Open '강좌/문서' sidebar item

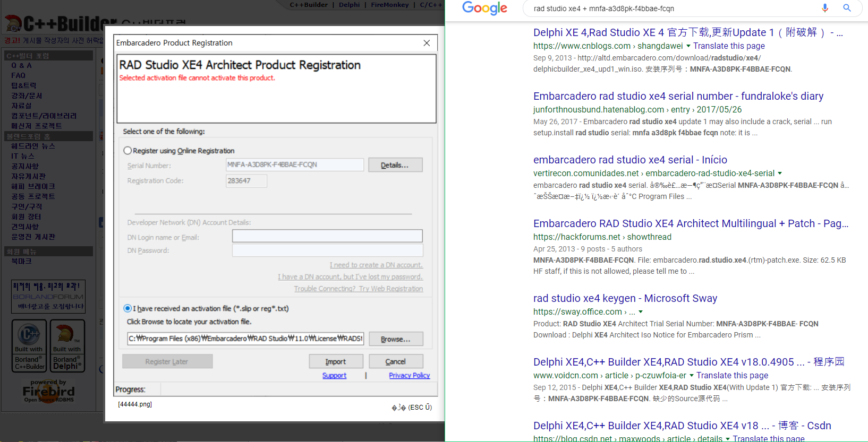coord(27,96)
